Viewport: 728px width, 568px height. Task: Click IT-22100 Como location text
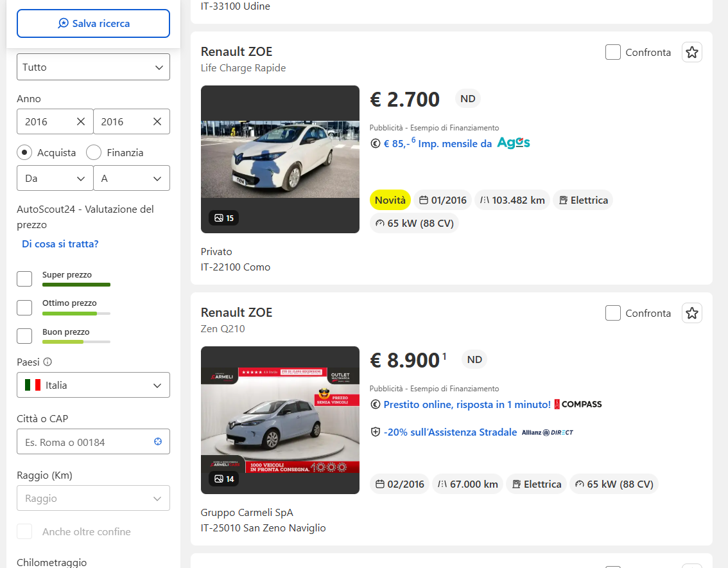236,267
